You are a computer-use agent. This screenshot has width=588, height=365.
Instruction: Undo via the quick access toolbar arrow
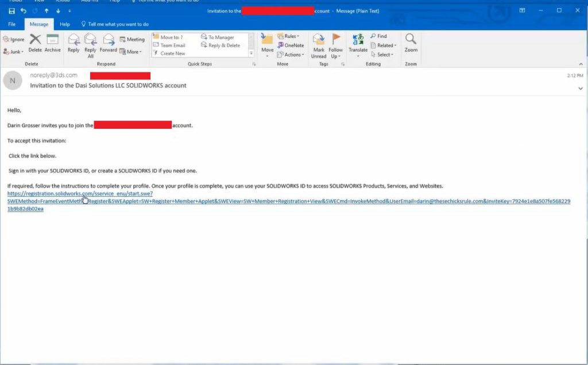23,11
